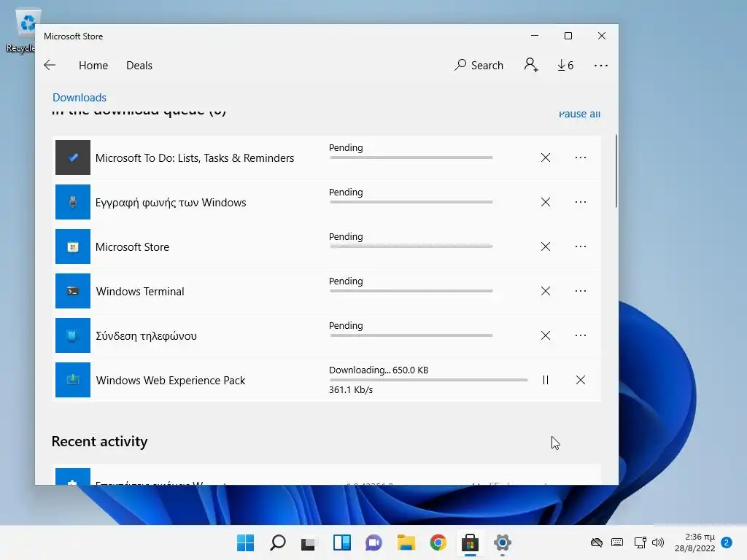Open File Explorer from the taskbar
The image size is (747, 560).
(x=406, y=542)
